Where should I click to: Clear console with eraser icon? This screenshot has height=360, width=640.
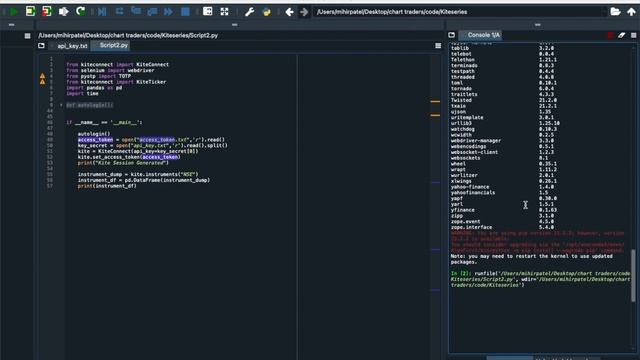622,36
